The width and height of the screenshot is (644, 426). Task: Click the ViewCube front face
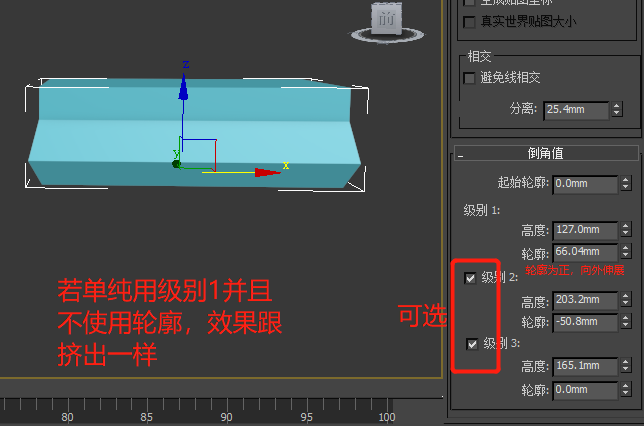(386, 18)
